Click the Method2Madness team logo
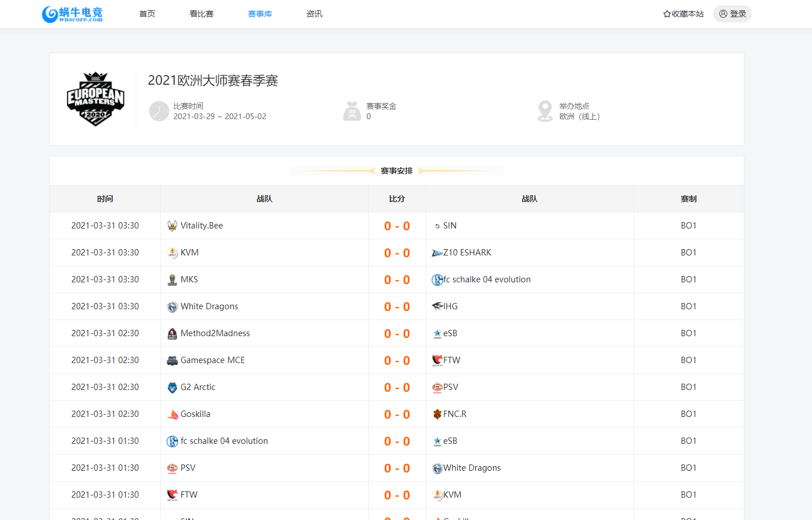The image size is (812, 520). click(172, 333)
